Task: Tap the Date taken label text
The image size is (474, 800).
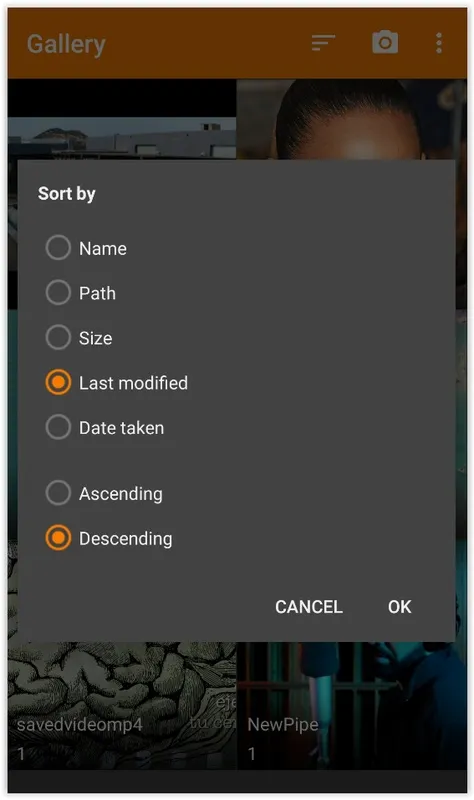Action: (x=121, y=428)
